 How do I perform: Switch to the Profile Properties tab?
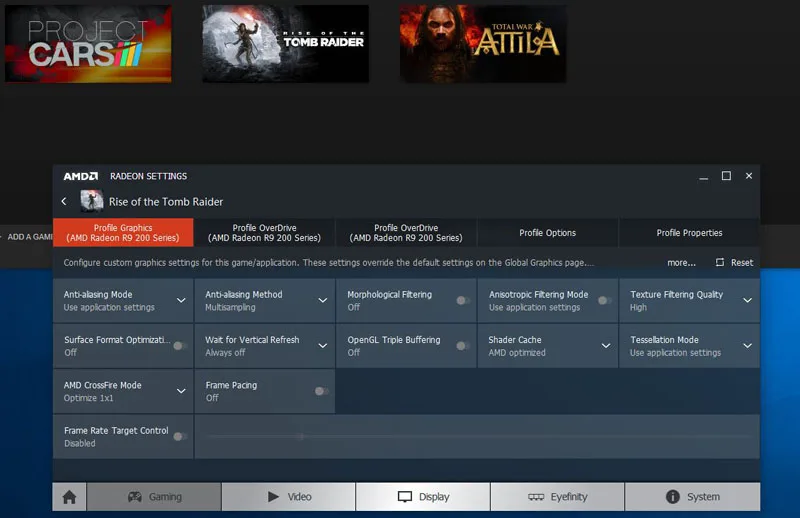click(x=689, y=233)
